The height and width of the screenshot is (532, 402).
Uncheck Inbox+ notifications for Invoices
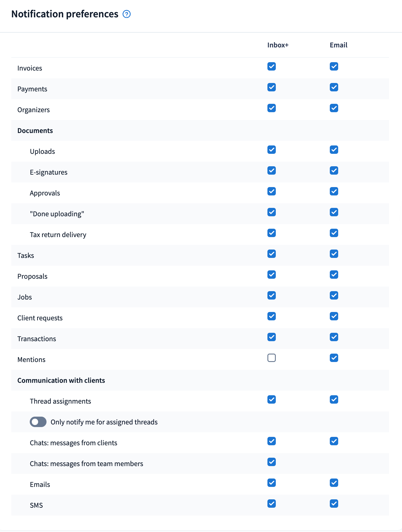(271, 66)
